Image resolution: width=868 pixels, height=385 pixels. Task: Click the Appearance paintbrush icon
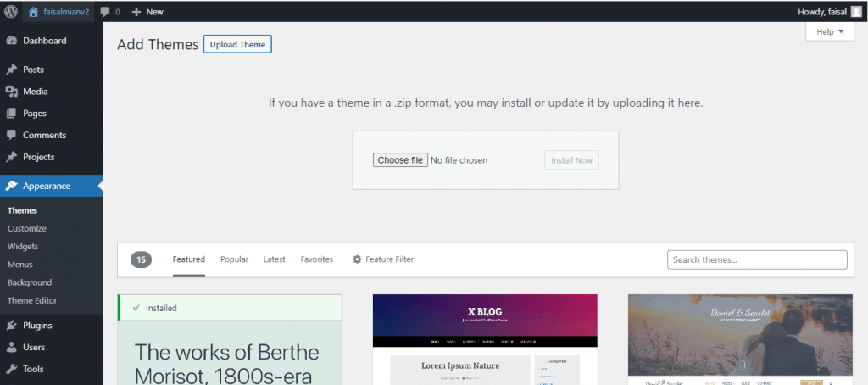click(11, 186)
